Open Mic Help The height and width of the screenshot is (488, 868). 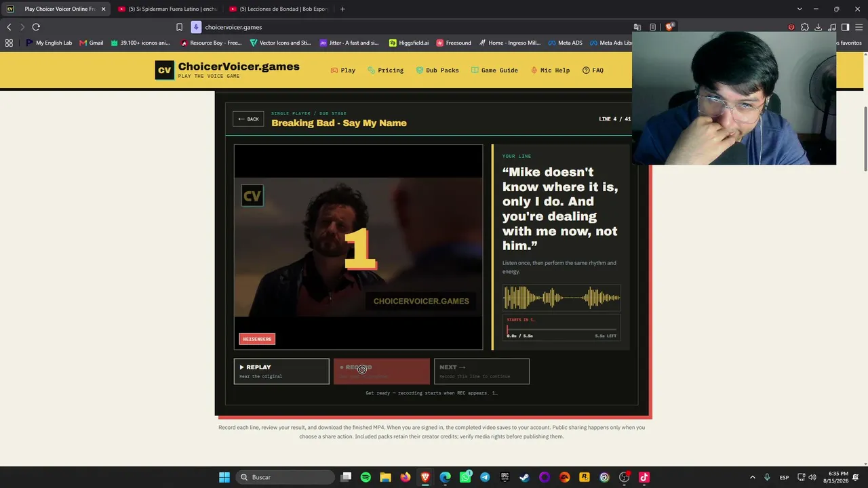[550, 70]
